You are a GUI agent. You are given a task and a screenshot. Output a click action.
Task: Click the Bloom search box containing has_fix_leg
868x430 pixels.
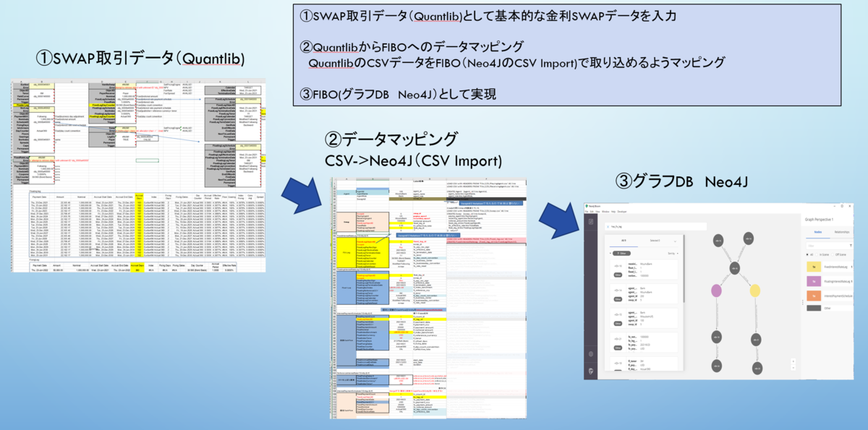pos(656,227)
